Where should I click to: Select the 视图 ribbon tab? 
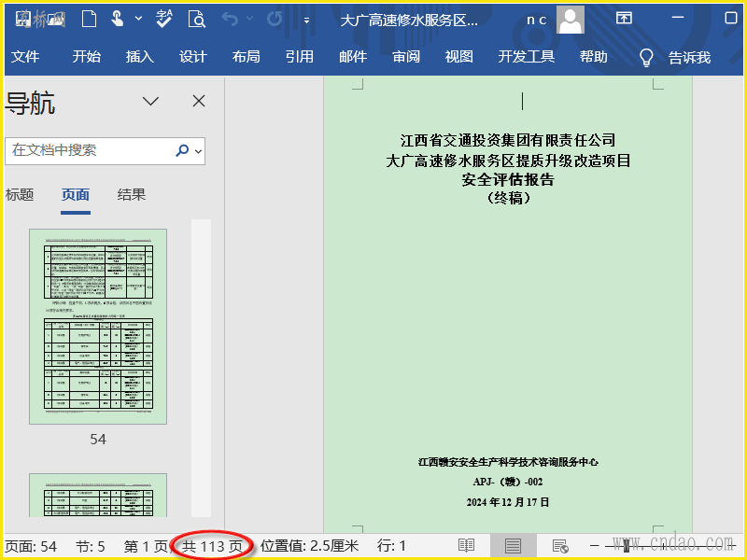coord(458,57)
